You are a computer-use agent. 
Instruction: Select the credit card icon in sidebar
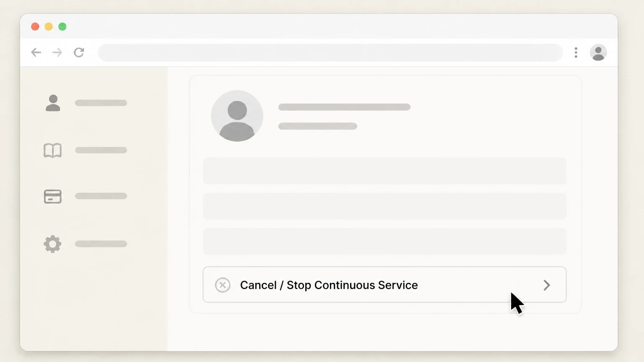click(x=53, y=197)
